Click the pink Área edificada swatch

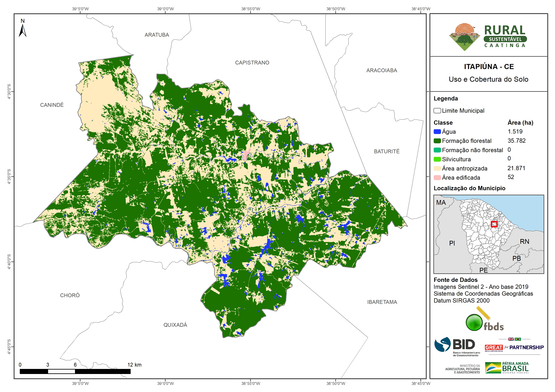(x=437, y=178)
